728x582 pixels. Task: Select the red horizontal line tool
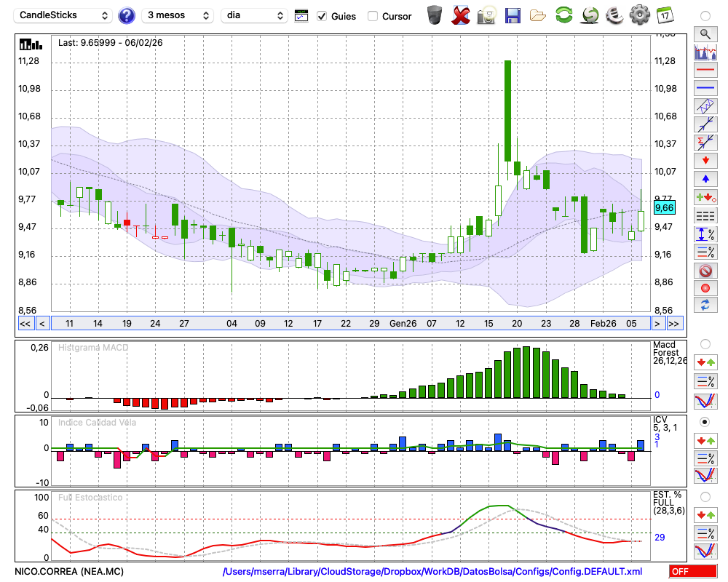point(705,70)
